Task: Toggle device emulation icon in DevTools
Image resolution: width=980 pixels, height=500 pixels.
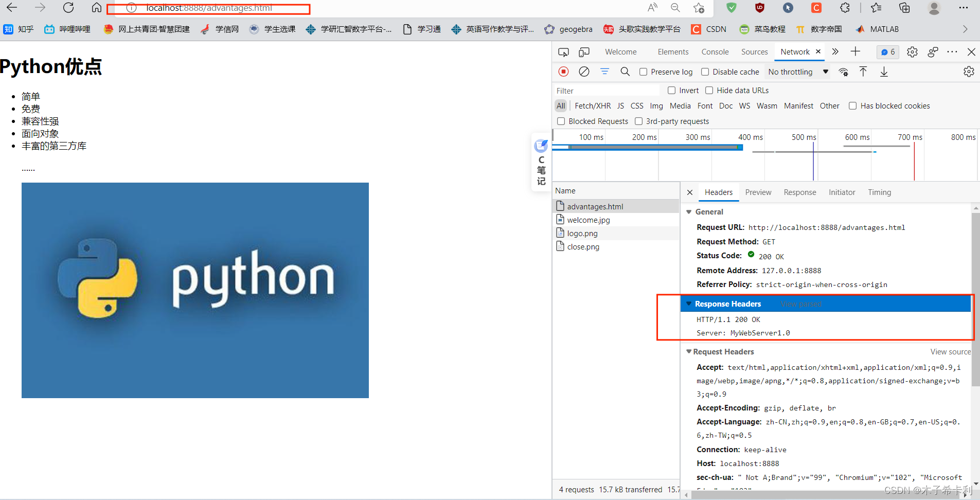Action: (584, 52)
